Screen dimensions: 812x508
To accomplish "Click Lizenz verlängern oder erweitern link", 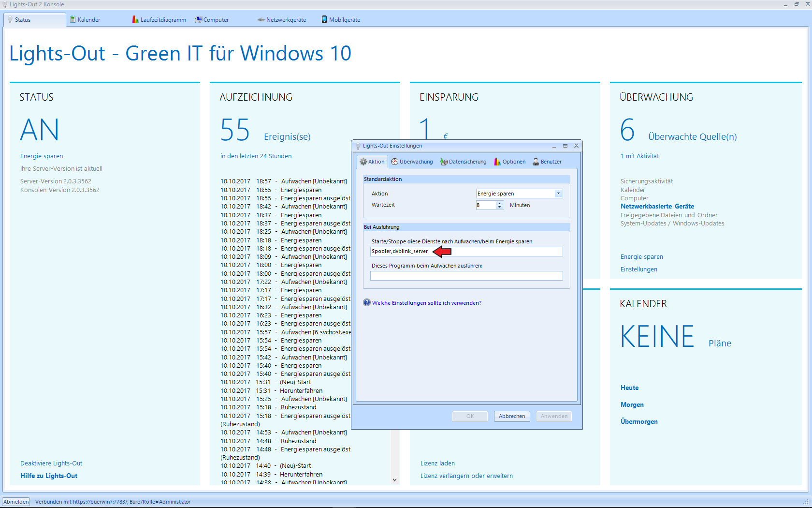I will coord(466,476).
